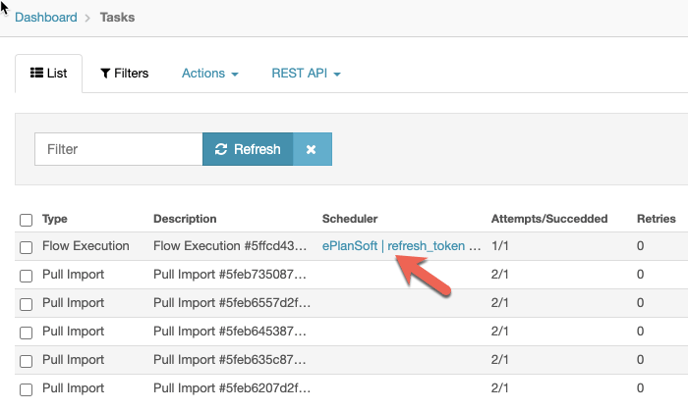This screenshot has width=688, height=410.
Task: Click the Scheduler column header
Action: coord(350,218)
